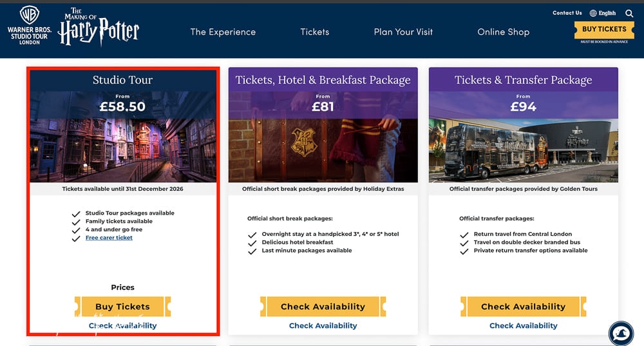
Task: Click the checkmark beside Return travel from Central London
Action: [464, 235]
